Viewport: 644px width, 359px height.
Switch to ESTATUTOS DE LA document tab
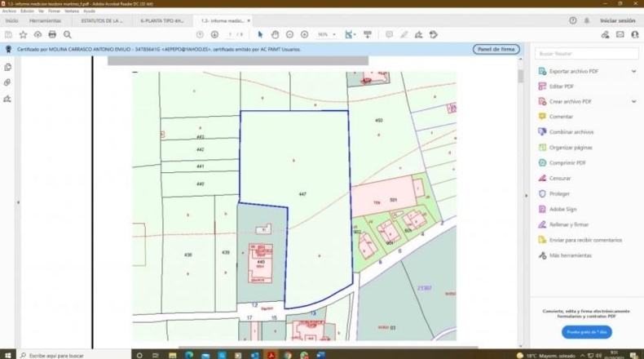[x=102, y=20]
